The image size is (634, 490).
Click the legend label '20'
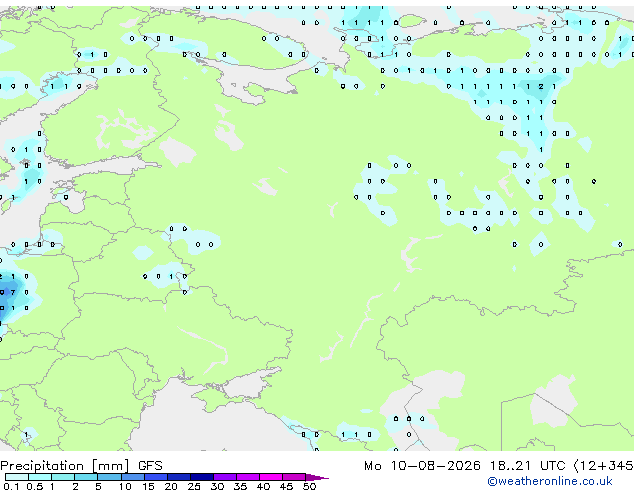(171, 486)
